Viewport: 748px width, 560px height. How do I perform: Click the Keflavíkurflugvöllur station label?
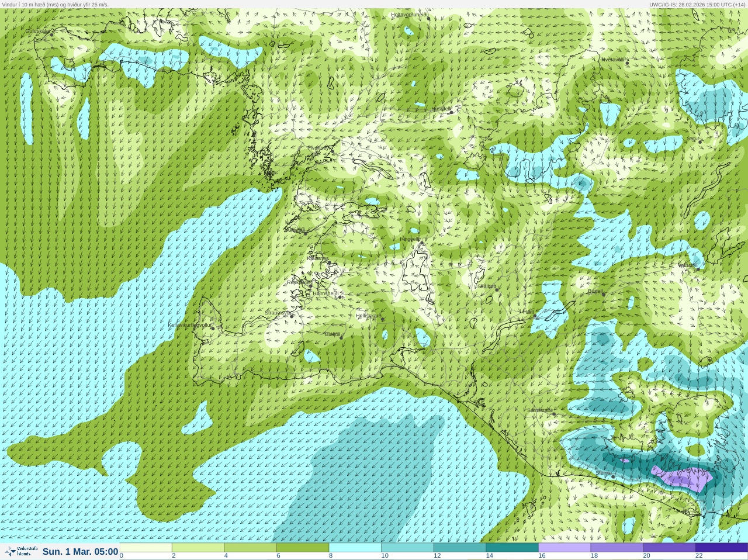[x=190, y=325]
